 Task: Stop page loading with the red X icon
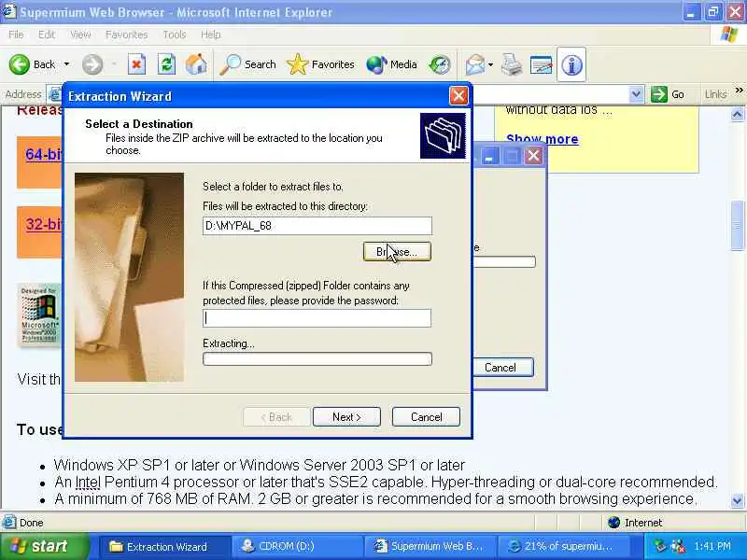136,64
